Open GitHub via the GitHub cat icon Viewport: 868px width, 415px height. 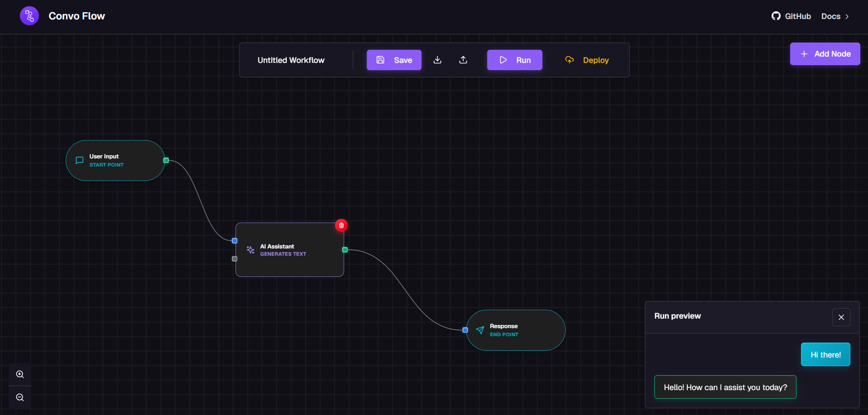click(776, 16)
